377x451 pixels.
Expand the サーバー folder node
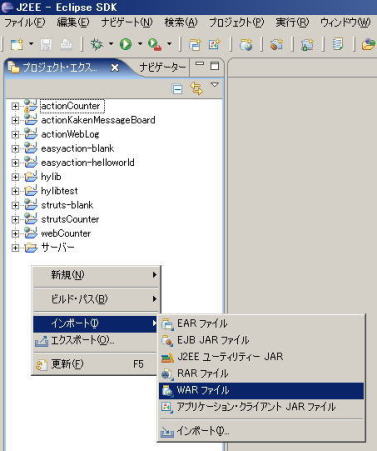(15, 248)
